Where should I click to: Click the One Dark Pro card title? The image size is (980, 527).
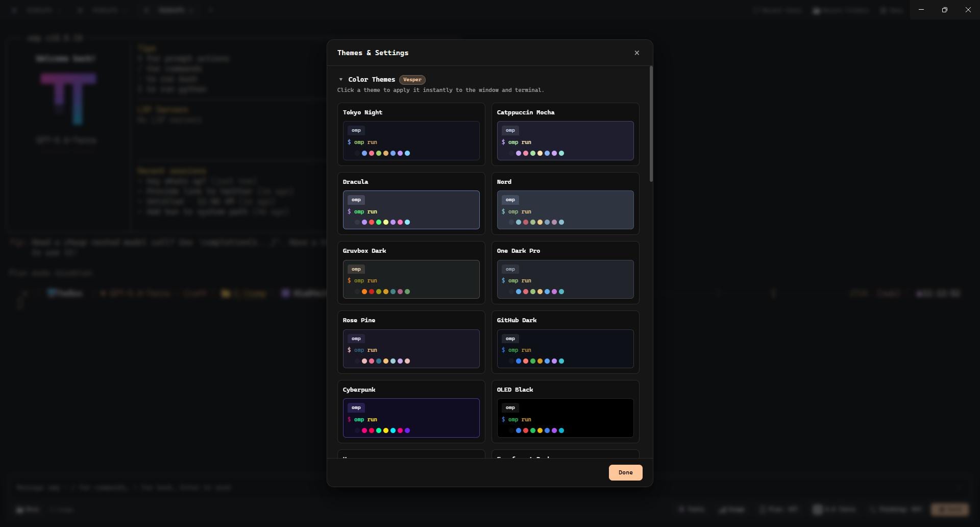pos(518,251)
